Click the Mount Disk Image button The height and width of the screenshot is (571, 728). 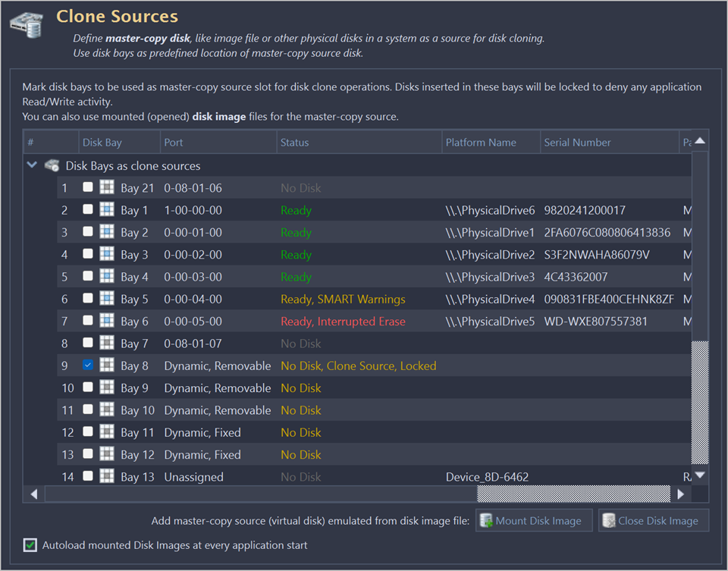click(534, 521)
